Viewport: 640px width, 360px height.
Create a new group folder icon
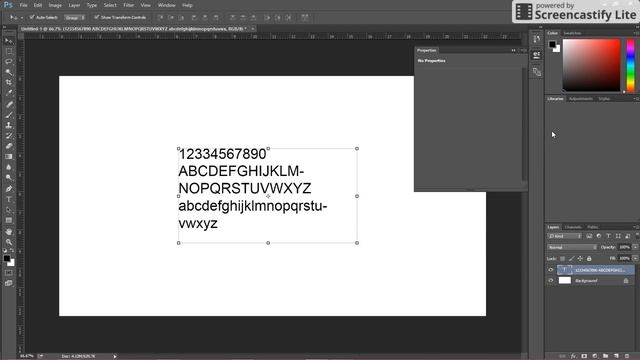(605, 356)
